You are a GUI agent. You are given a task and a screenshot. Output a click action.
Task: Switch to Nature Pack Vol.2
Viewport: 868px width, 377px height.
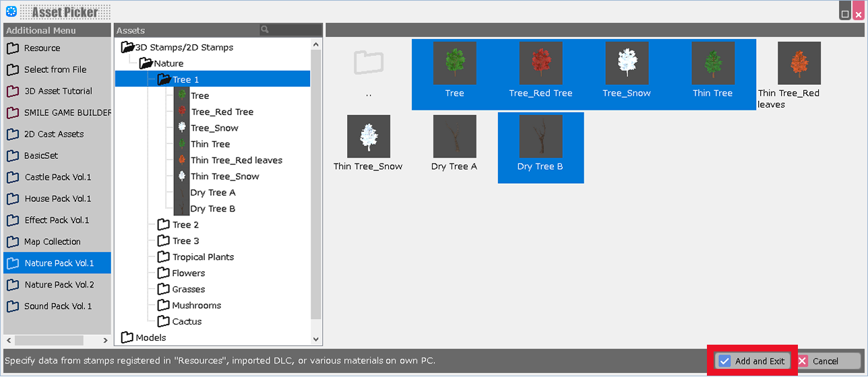59,285
